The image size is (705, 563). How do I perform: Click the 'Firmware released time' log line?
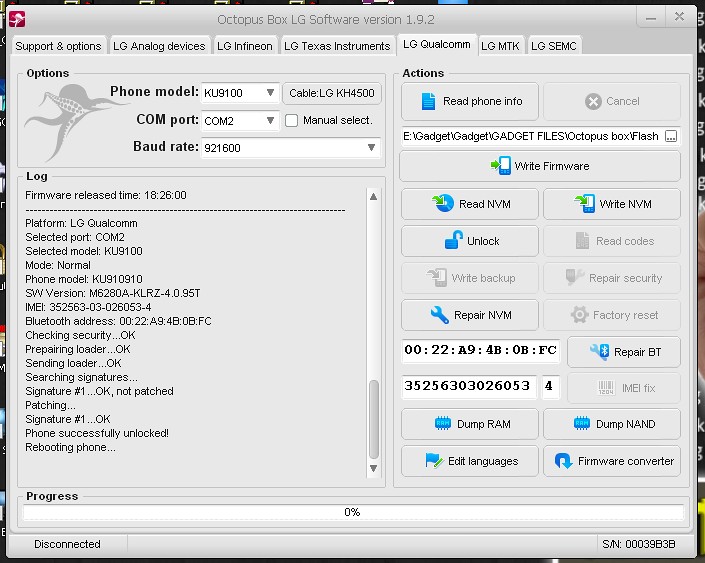106,195
